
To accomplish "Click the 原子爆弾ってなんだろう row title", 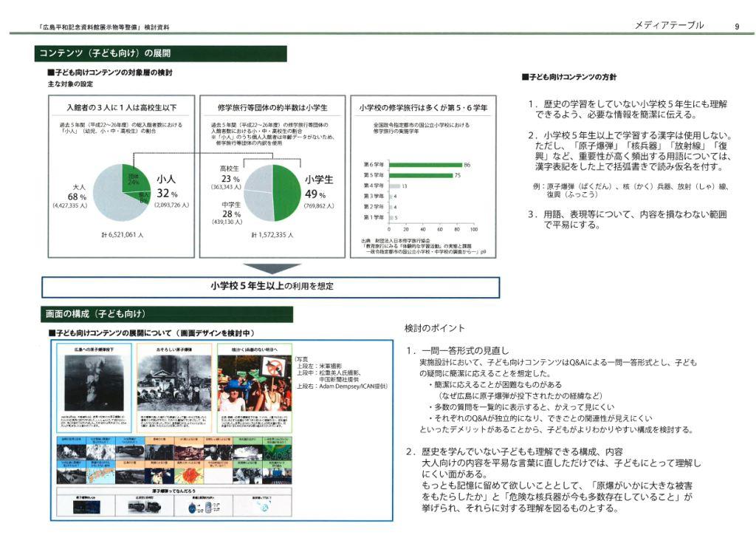I will click(x=174, y=491).
